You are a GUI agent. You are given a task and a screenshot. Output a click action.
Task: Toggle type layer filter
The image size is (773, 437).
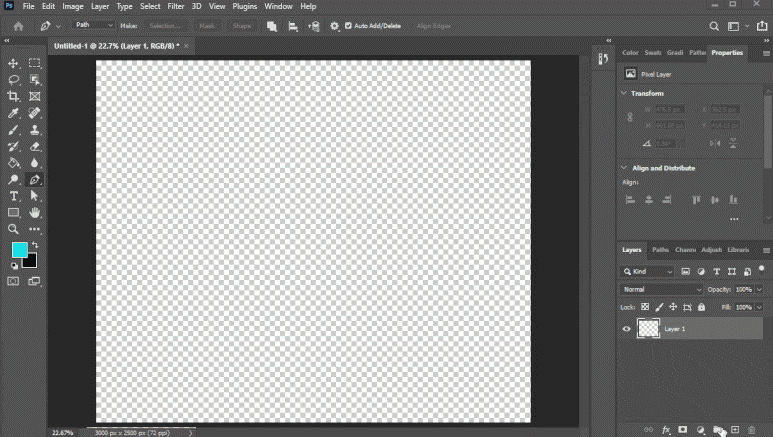[717, 271]
